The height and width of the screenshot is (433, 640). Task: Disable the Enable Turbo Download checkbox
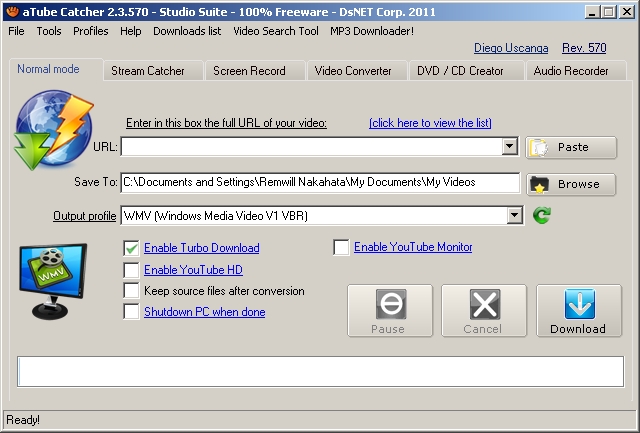click(131, 248)
